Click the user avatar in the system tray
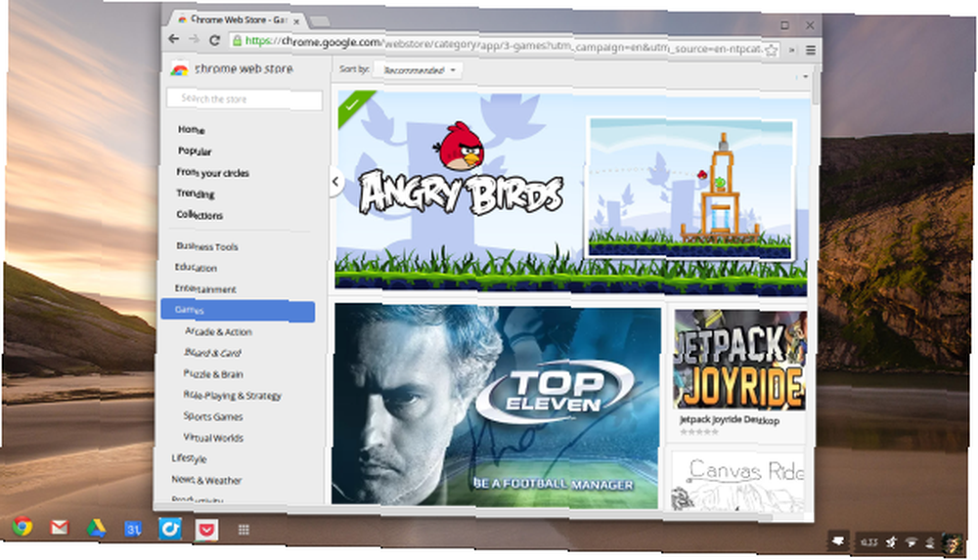The width and height of the screenshot is (978, 560). coord(952,543)
